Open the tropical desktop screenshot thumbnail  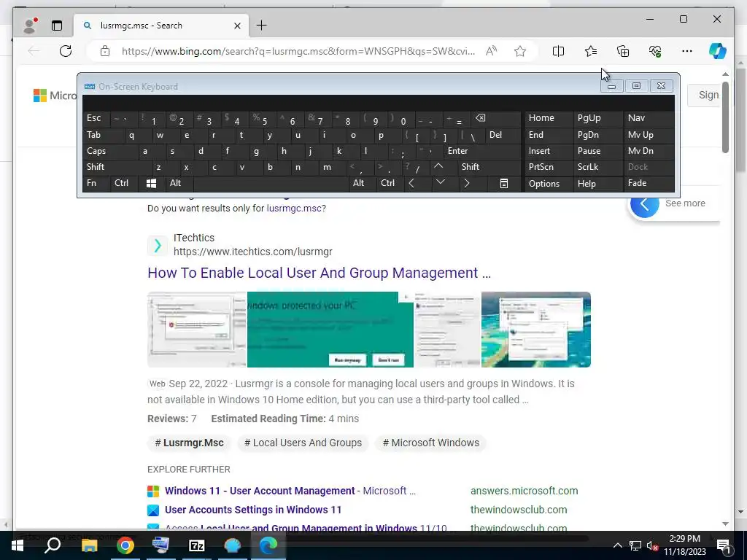536,330
